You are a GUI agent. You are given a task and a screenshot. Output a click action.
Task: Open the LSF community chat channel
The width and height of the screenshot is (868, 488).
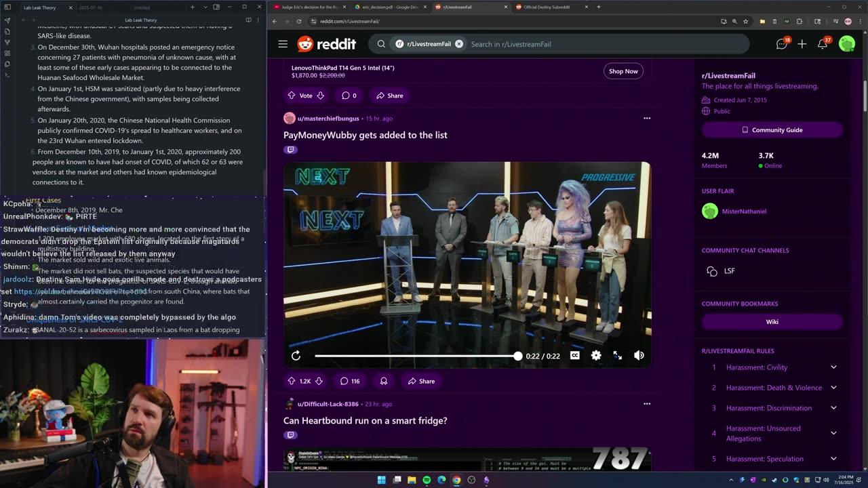(x=729, y=270)
